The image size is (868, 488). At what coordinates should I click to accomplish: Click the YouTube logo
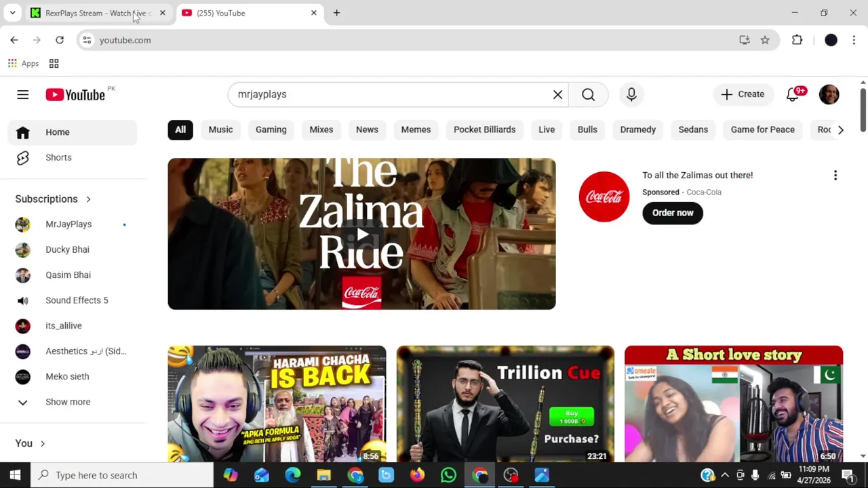(75, 94)
